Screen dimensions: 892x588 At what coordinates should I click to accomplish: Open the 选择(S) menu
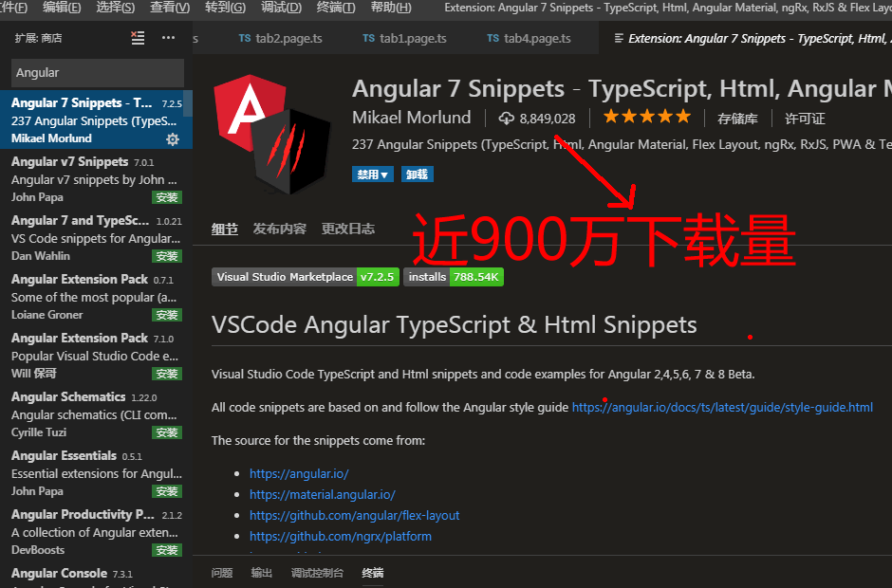coord(116,8)
